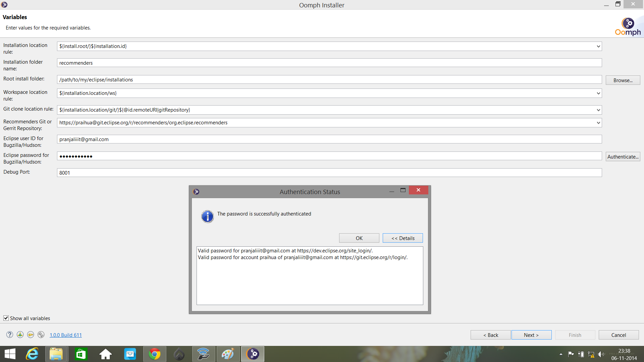Click the Next > button
The width and height of the screenshot is (644, 362).
[x=531, y=335]
